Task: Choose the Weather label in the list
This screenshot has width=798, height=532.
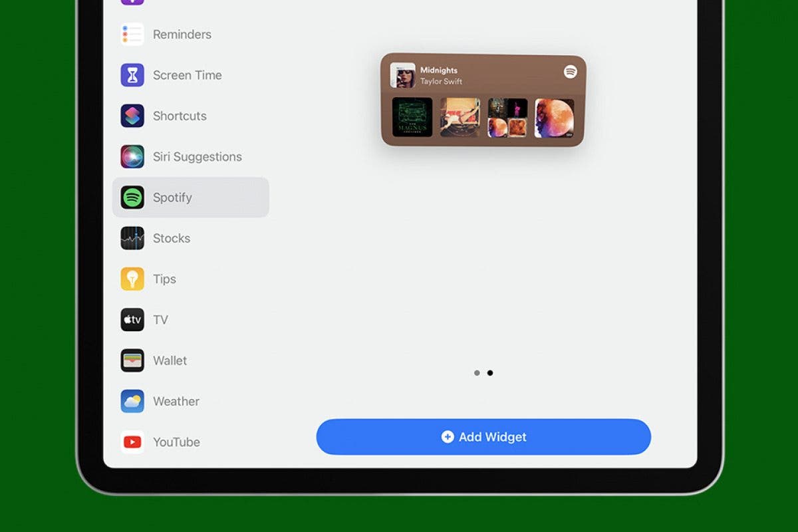Action: click(x=176, y=402)
